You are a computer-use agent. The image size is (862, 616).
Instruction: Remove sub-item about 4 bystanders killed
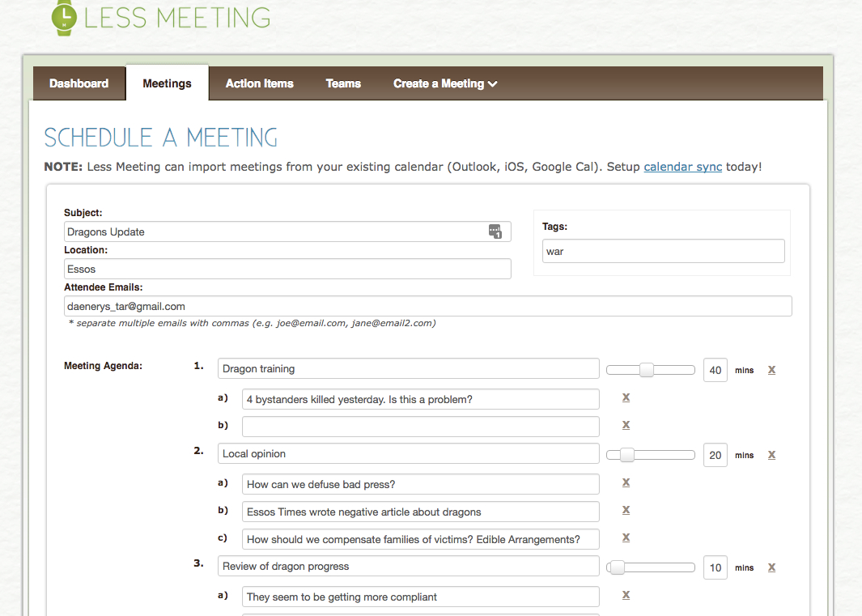[x=626, y=398]
